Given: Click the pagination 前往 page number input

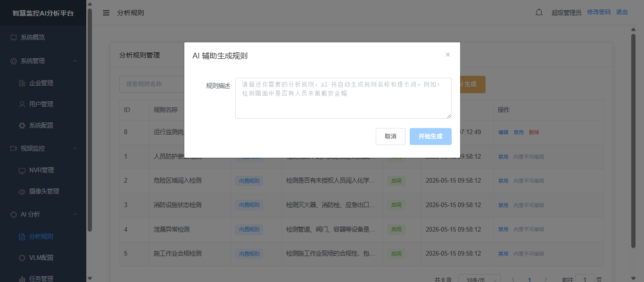Looking at the screenshot, I should click(585, 279).
